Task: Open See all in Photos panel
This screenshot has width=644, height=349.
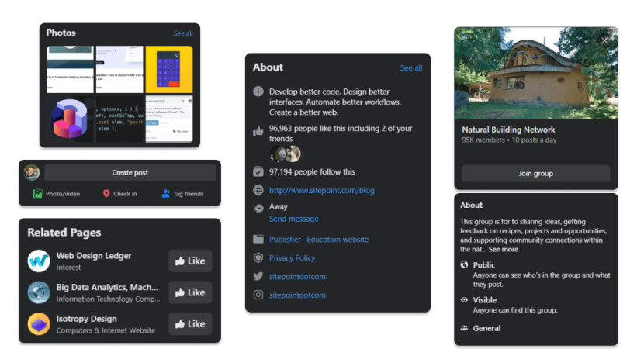Action: point(183,33)
